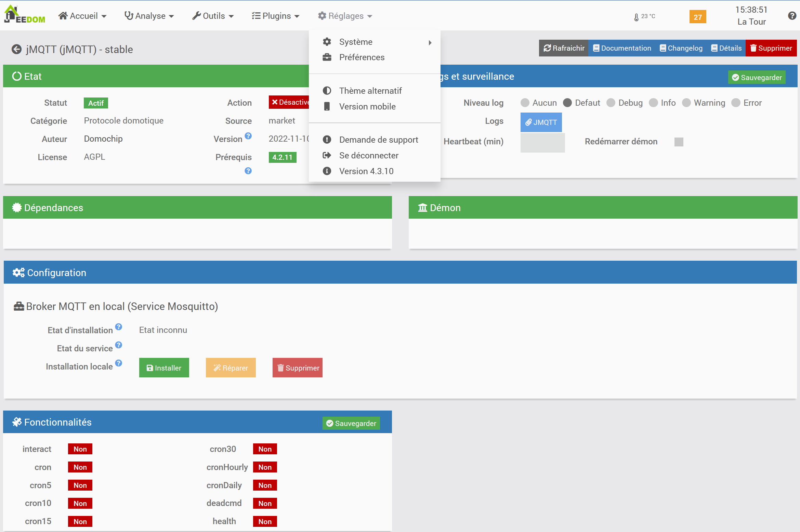800x532 pixels.
Task: Click the red Supprimer plugin button
Action: click(x=771, y=48)
